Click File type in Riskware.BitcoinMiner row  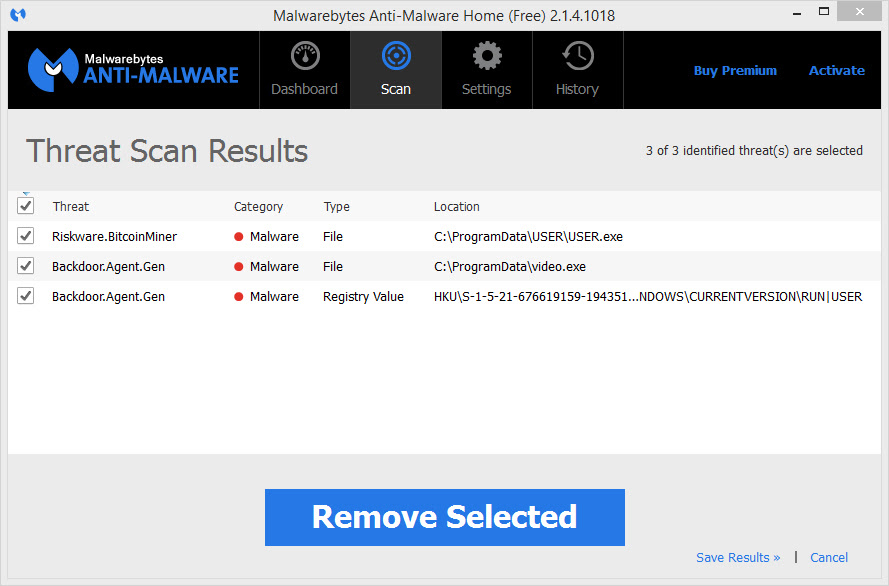pyautogui.click(x=333, y=237)
